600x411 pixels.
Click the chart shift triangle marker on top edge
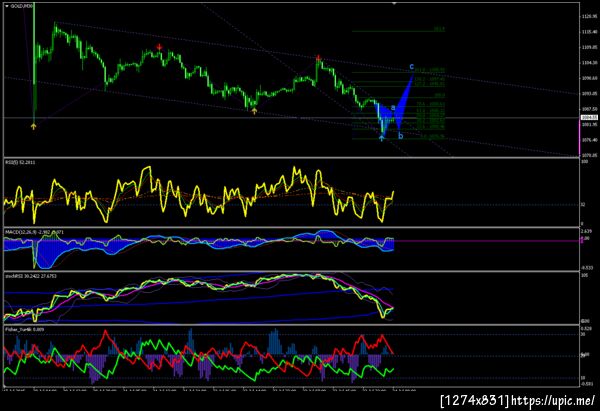point(394,3)
